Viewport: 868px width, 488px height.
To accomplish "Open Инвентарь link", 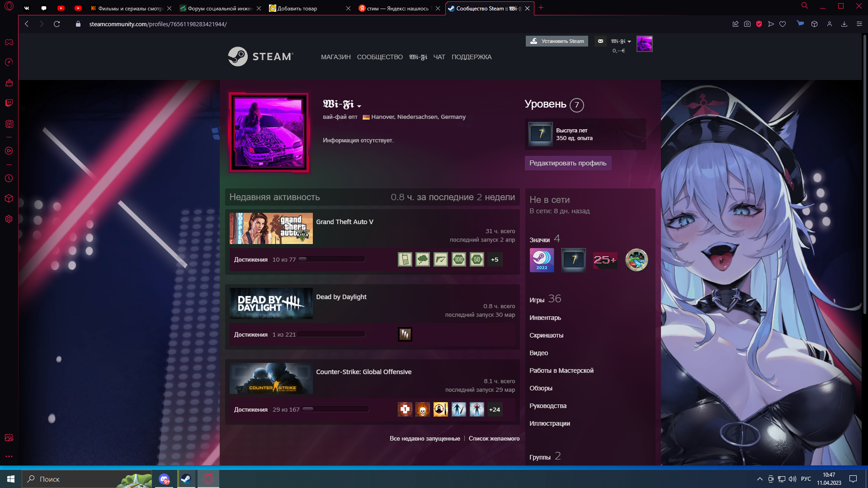I will (545, 318).
